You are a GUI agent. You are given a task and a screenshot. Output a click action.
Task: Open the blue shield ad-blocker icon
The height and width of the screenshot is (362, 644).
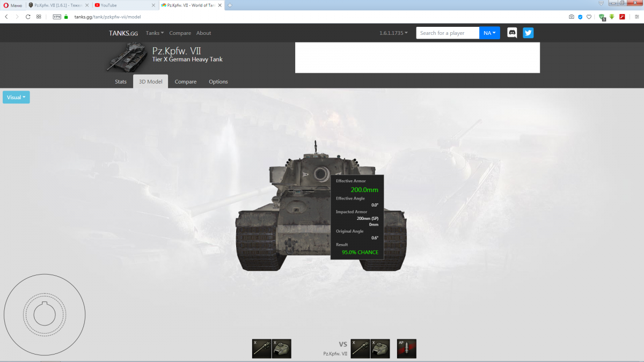click(x=580, y=17)
